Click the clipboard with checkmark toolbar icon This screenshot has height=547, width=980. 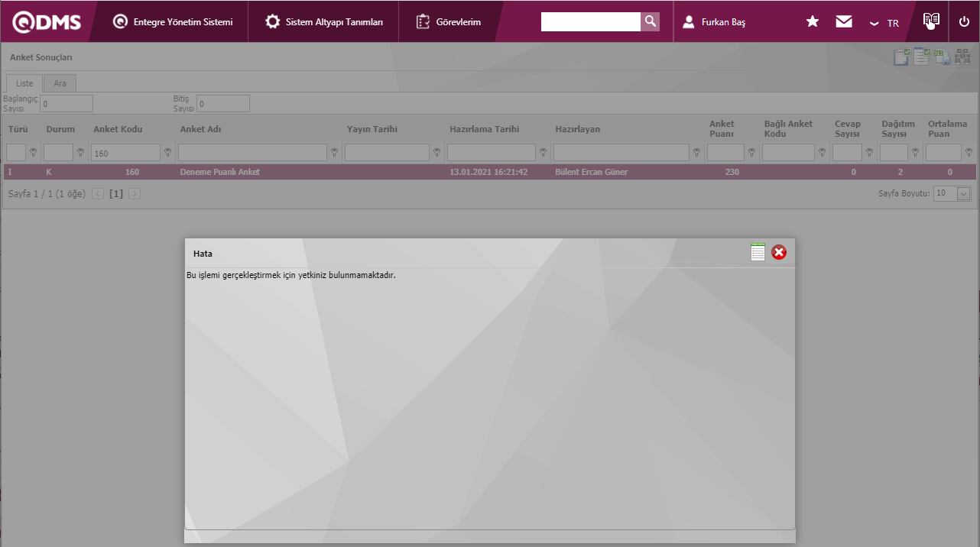(902, 57)
